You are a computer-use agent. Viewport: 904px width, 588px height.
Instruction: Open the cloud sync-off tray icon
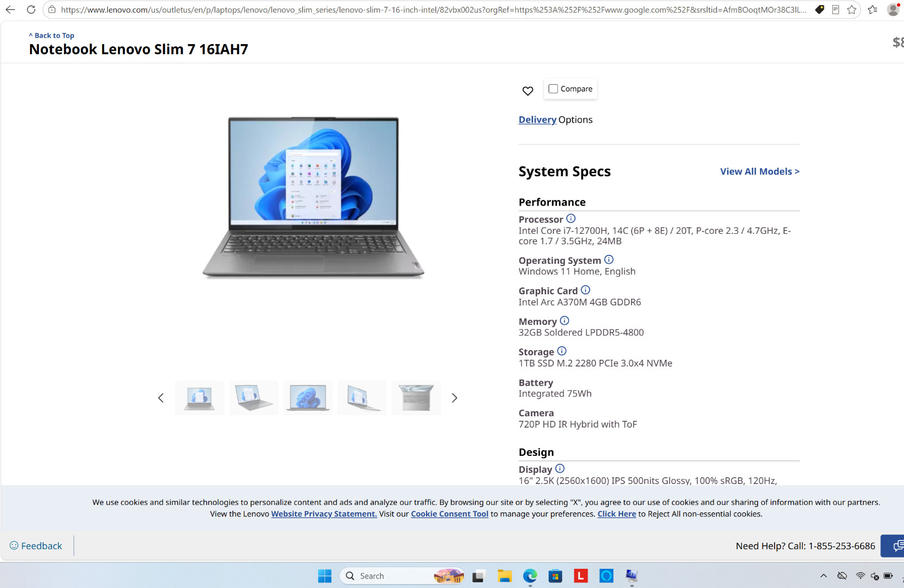(842, 576)
